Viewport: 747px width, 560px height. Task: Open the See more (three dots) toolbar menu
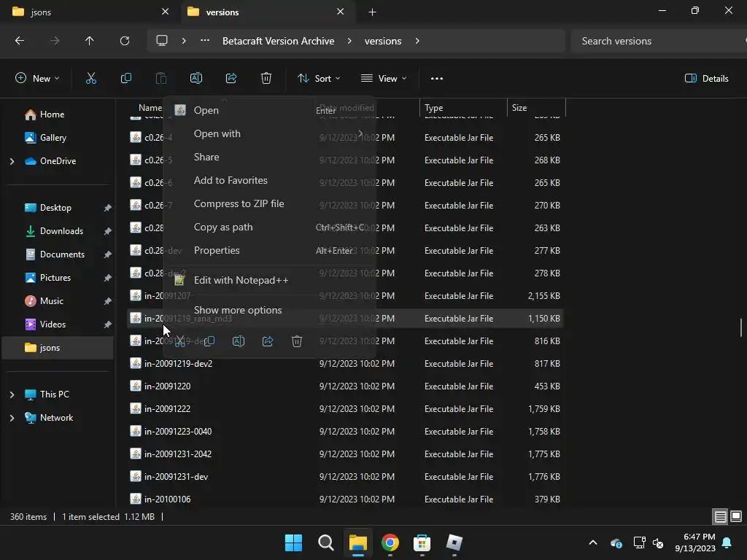click(x=436, y=79)
